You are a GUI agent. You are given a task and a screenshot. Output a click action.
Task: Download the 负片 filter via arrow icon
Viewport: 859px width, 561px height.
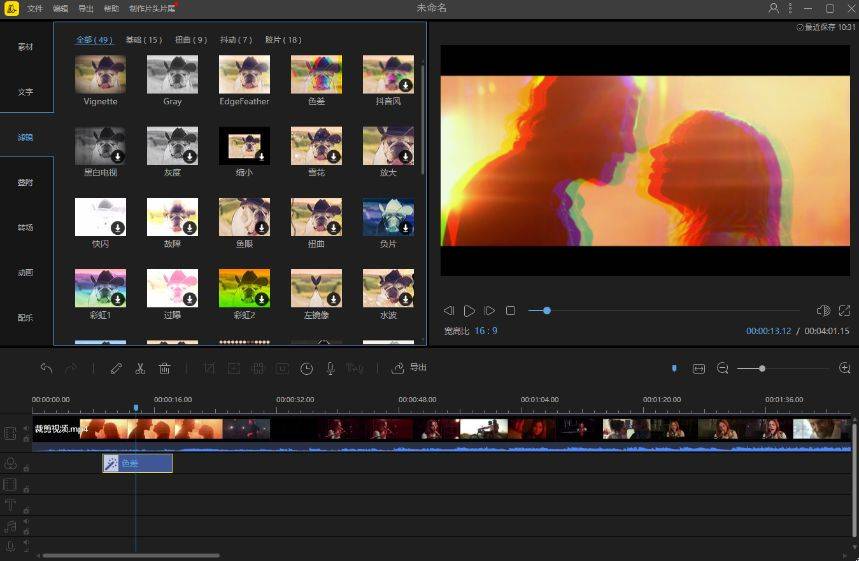pyautogui.click(x=405, y=228)
